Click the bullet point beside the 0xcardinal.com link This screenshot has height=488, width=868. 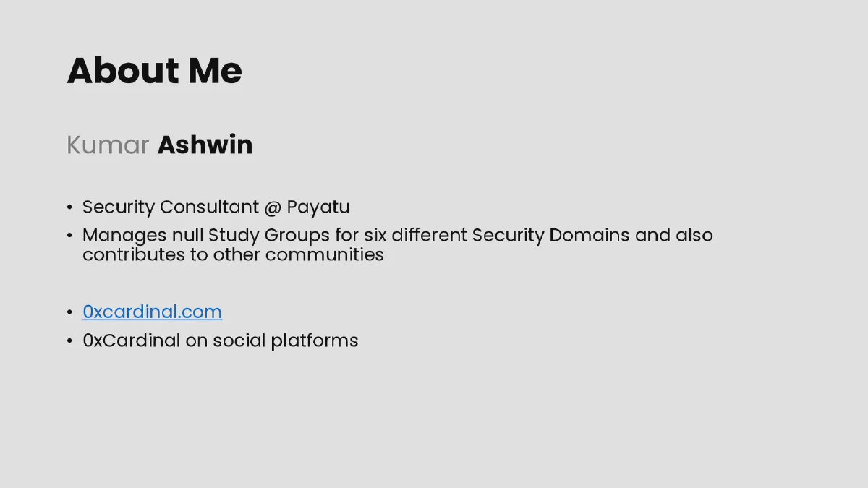(x=69, y=312)
